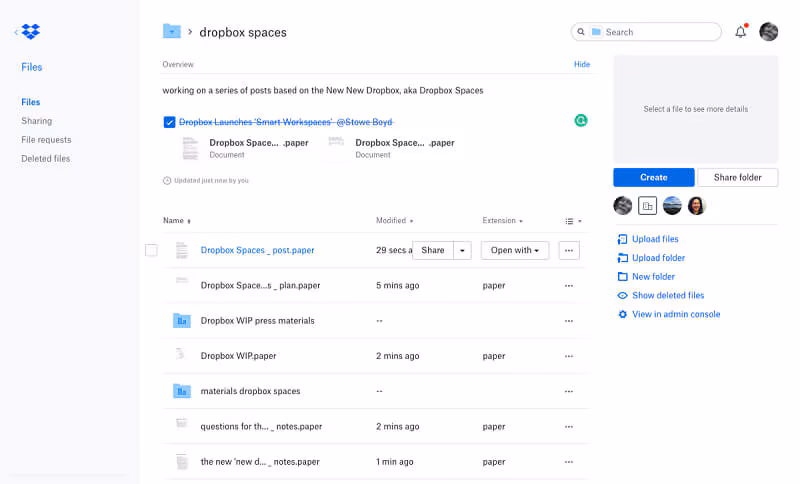Expand the Open with dropdown

[515, 250]
